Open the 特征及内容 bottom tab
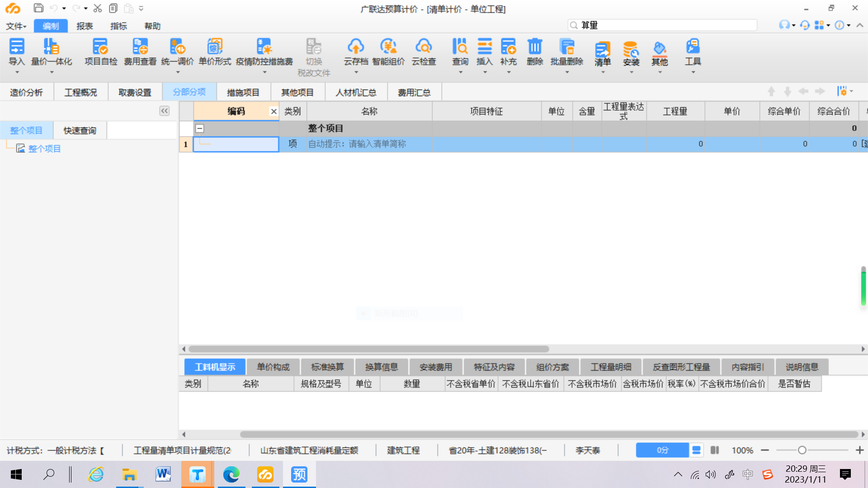 click(x=494, y=367)
